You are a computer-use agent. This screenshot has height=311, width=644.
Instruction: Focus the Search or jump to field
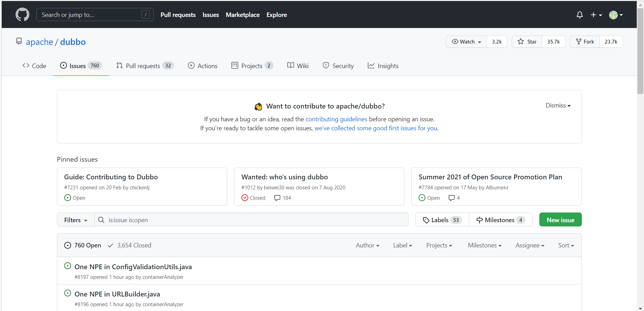95,15
